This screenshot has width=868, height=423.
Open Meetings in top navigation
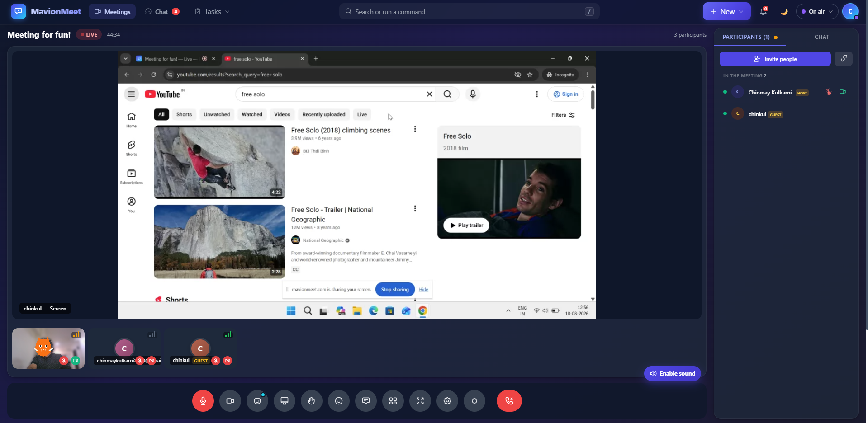(x=112, y=12)
